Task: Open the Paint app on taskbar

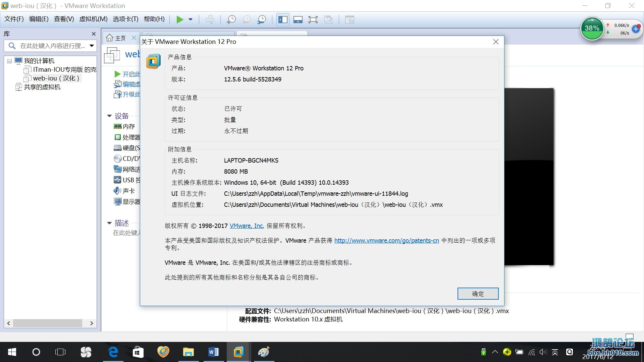Action: click(x=264, y=352)
